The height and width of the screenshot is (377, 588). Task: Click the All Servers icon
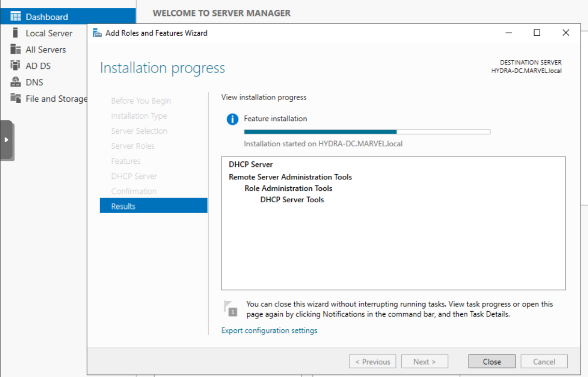(x=16, y=50)
